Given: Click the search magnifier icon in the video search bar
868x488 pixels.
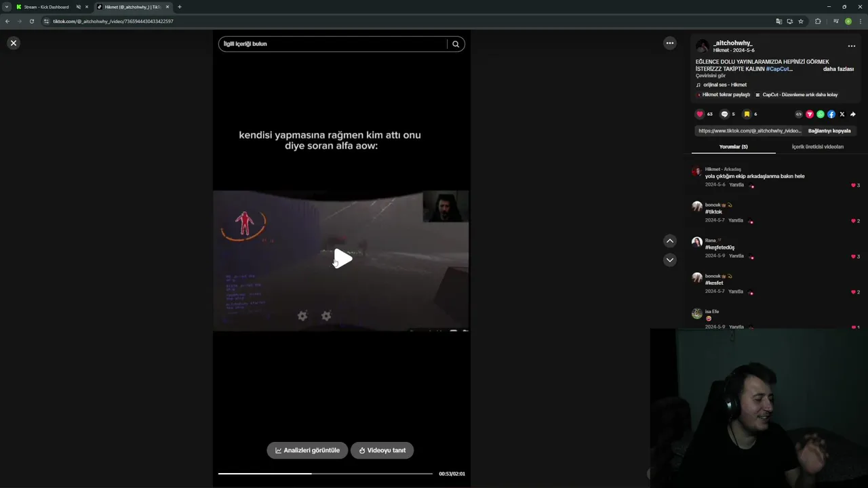Looking at the screenshot, I should pos(456,44).
